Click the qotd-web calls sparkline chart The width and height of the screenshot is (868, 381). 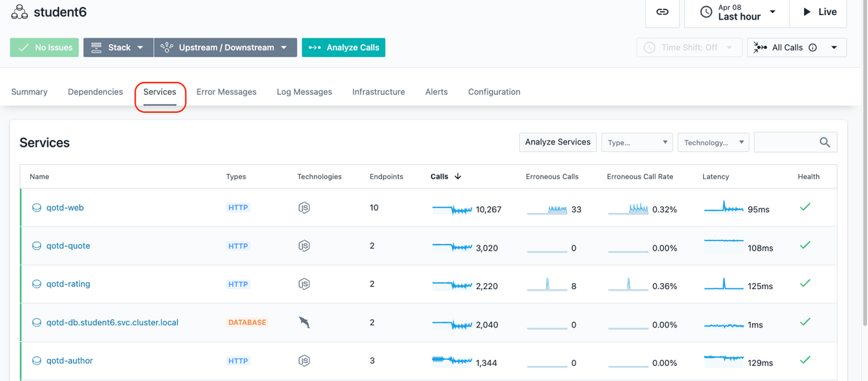(x=452, y=209)
